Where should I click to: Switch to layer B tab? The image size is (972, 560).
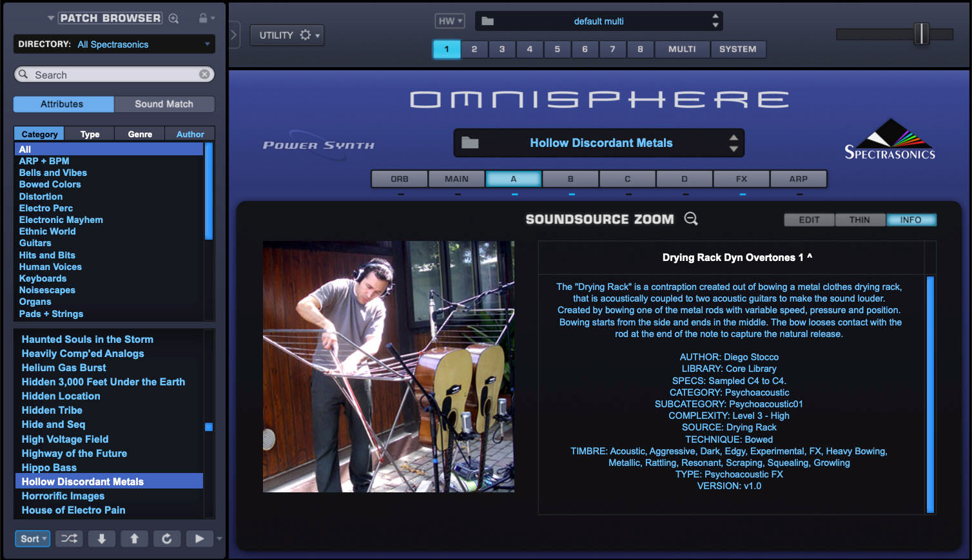pyautogui.click(x=570, y=179)
